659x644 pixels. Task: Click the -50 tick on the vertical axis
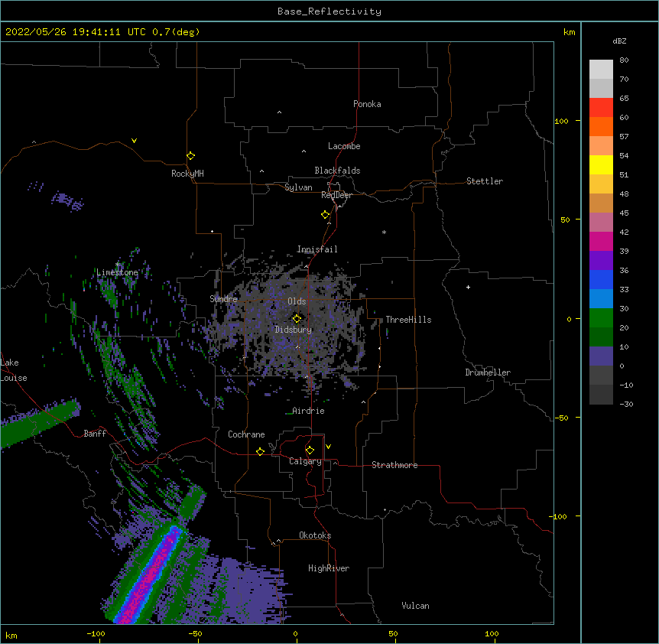coord(561,418)
